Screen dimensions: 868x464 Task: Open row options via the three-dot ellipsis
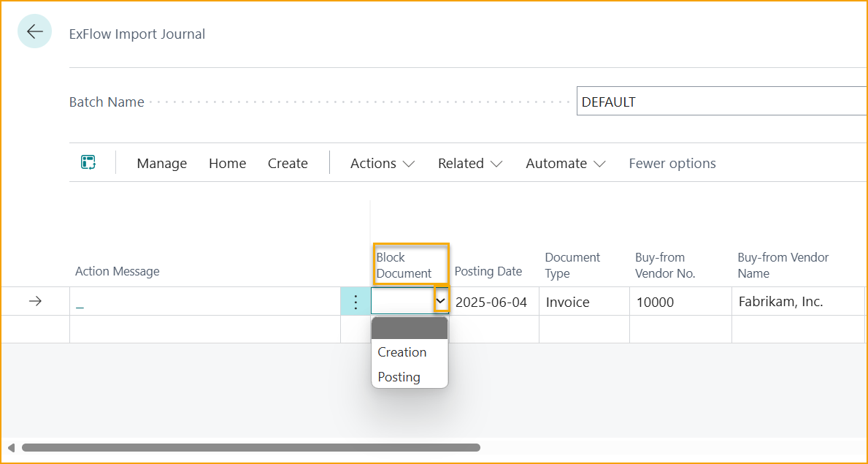(x=356, y=301)
